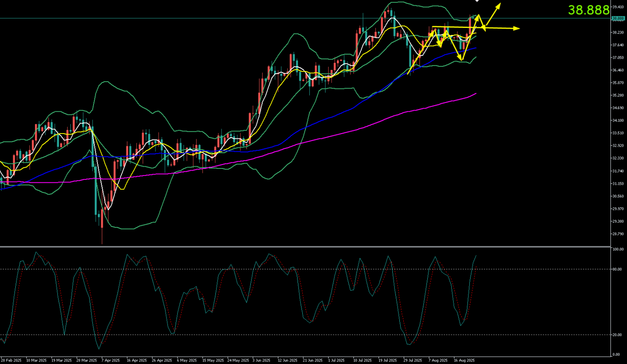
Task: Click the 28.790 price axis label
Action: click(618, 234)
